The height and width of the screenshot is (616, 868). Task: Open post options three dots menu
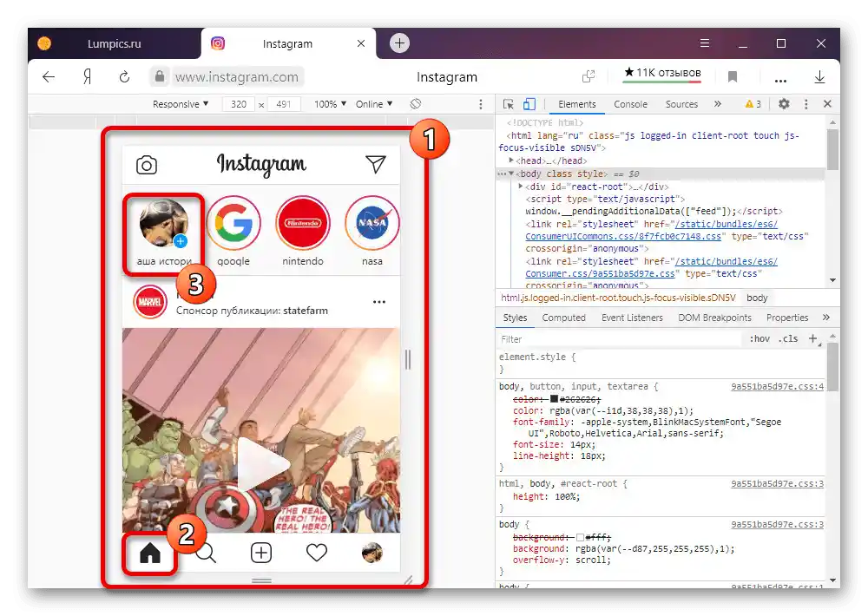tap(379, 302)
